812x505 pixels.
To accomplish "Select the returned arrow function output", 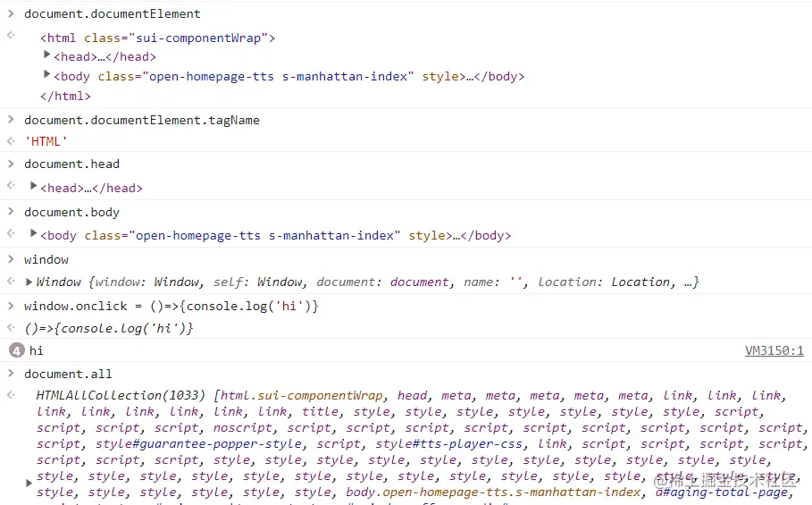I will pyautogui.click(x=109, y=328).
